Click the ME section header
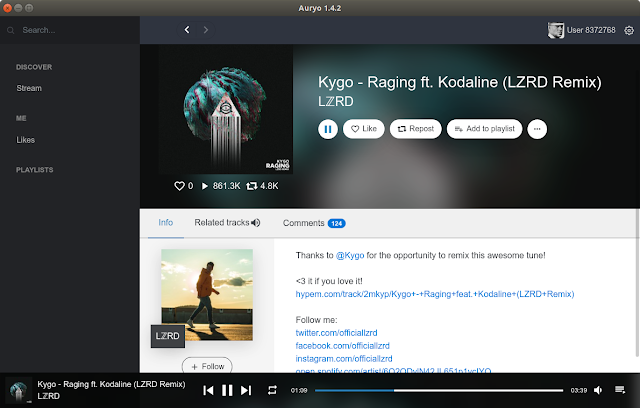 (21, 118)
